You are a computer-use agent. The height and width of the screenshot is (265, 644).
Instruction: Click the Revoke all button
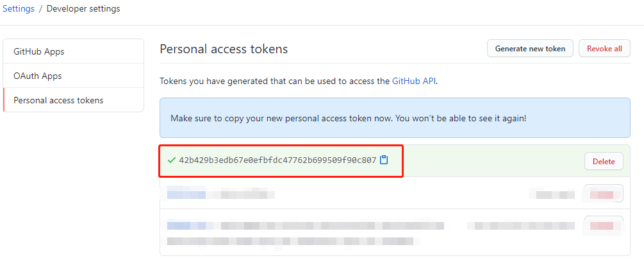pyautogui.click(x=604, y=48)
